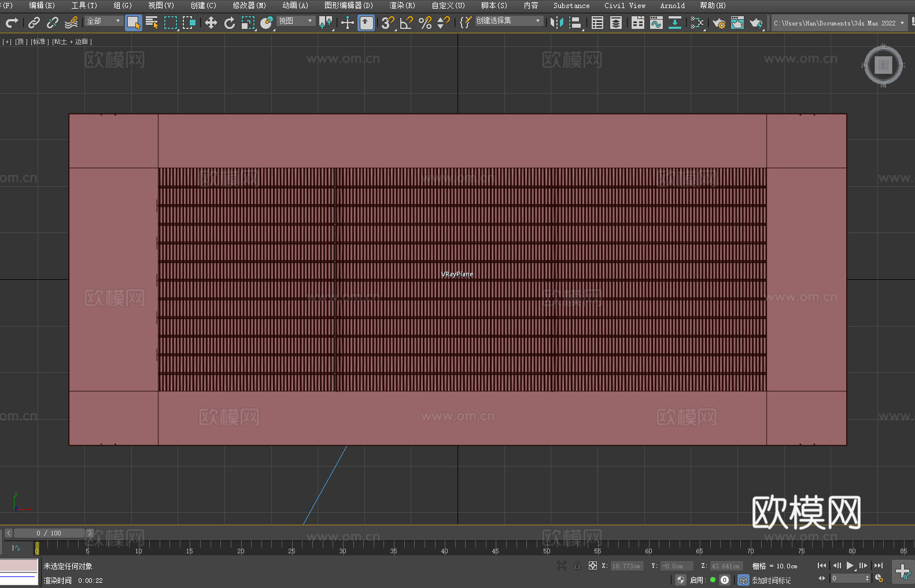The height and width of the screenshot is (588, 915).
Task: Open the [顶] viewport view menu
Action: tap(21, 42)
